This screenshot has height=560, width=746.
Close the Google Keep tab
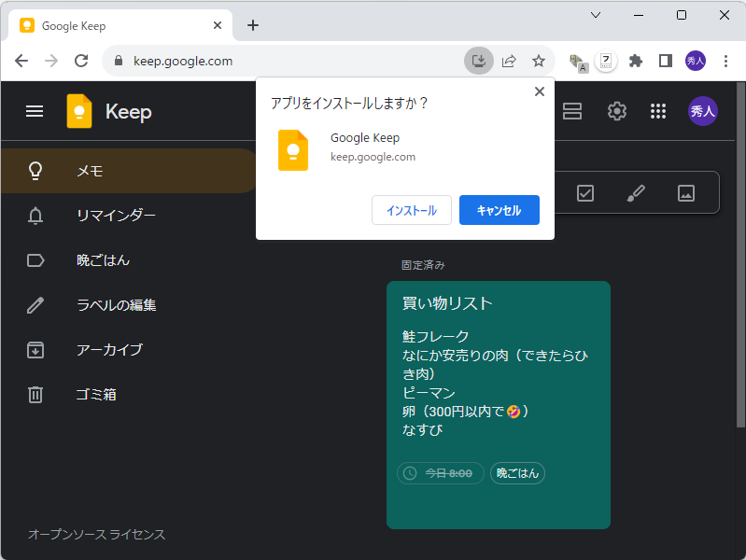click(218, 25)
